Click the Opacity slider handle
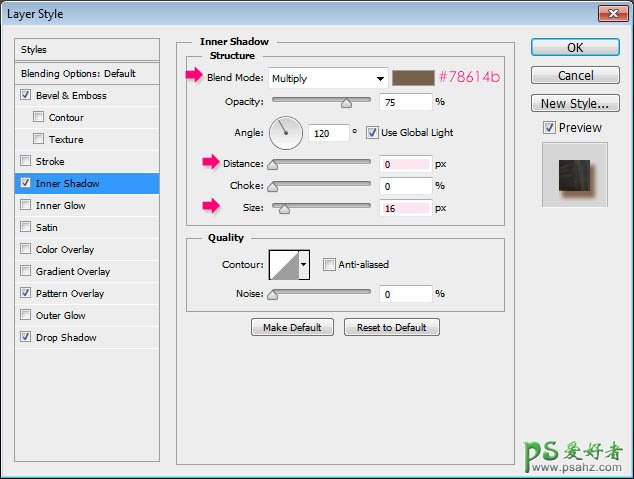634x479 pixels. (x=346, y=102)
